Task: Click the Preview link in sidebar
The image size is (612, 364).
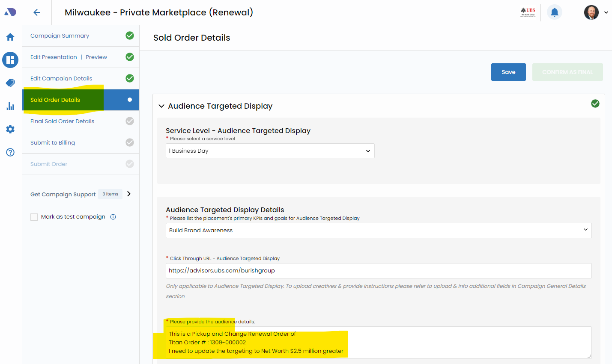Action: pyautogui.click(x=96, y=57)
